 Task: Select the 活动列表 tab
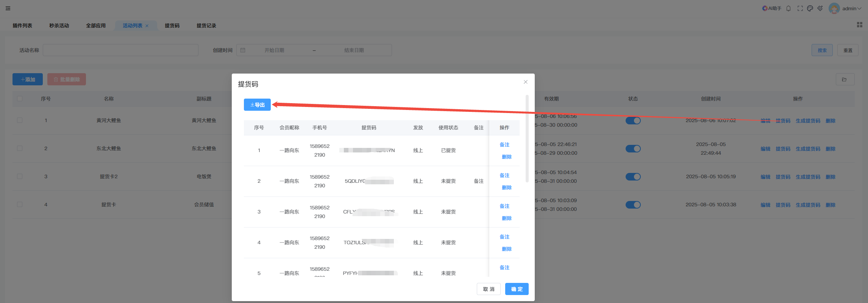133,26
